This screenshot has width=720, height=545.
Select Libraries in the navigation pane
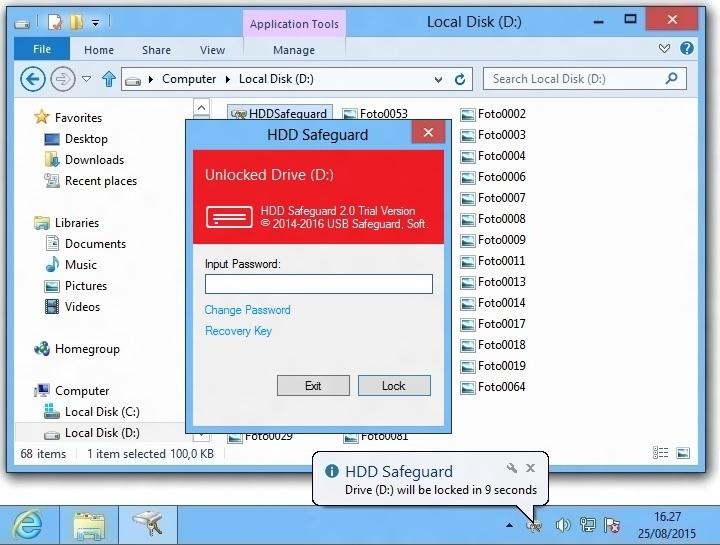77,223
